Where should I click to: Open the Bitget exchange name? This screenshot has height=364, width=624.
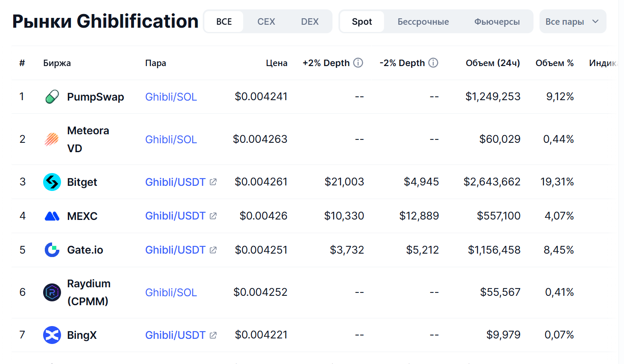[x=82, y=182]
